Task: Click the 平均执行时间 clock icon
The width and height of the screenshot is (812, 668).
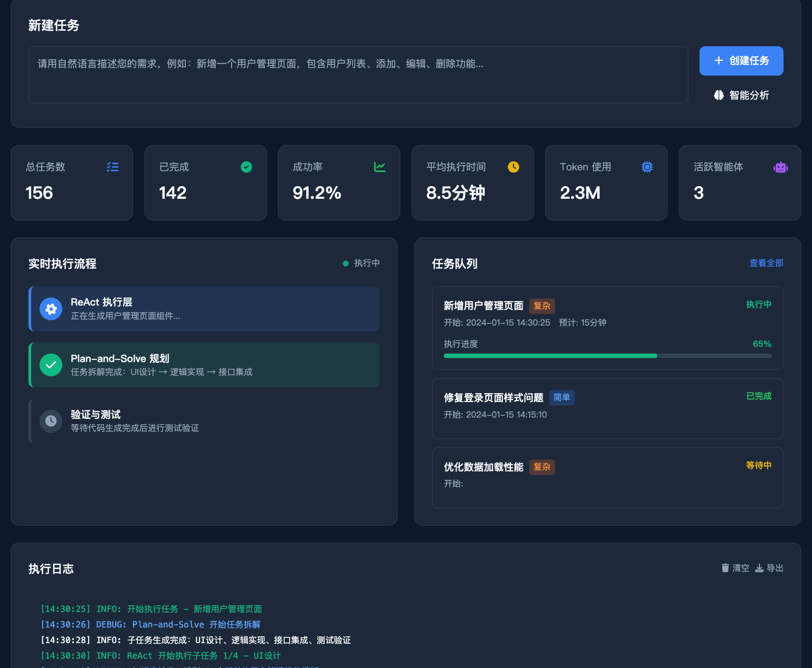Action: tap(514, 167)
